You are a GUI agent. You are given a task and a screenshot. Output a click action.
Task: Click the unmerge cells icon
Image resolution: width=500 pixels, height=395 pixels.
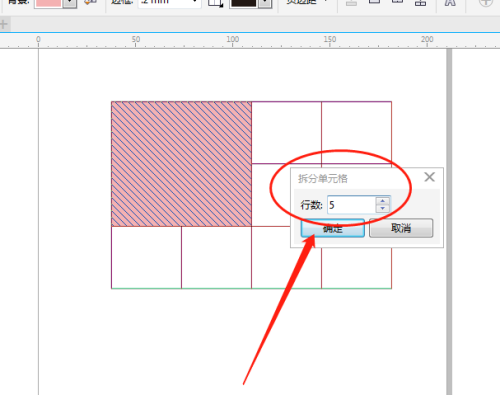click(420, 3)
